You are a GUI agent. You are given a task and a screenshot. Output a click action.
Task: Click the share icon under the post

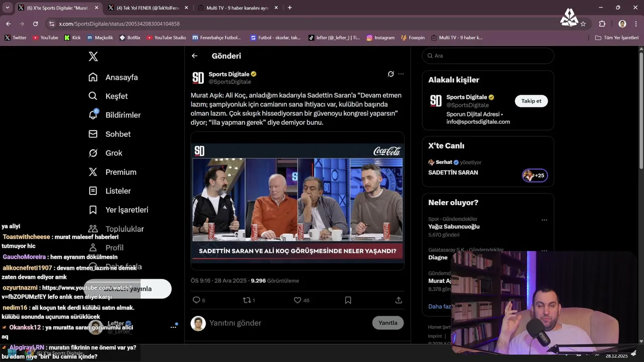398,300
